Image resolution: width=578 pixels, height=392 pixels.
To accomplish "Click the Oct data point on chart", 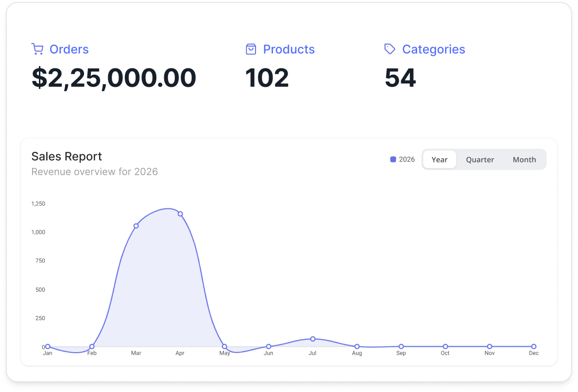I will tap(445, 346).
